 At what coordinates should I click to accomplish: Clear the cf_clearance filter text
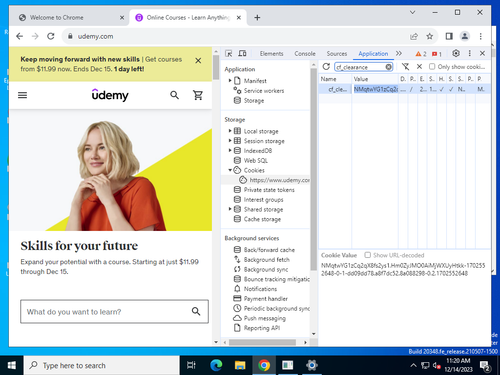point(388,67)
